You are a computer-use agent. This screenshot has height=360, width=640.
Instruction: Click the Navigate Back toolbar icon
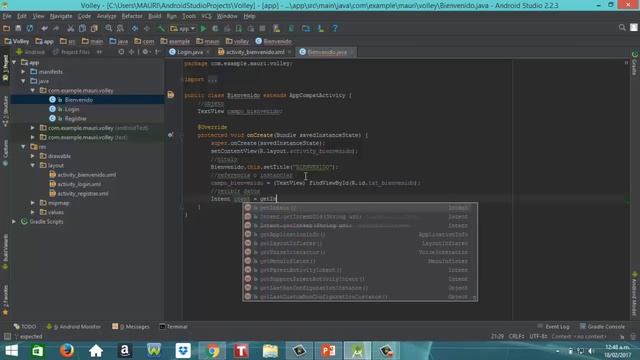pos(135,29)
